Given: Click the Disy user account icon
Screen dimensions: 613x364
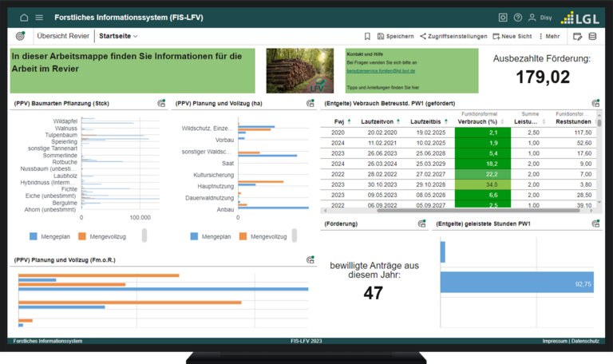Looking at the screenshot, I should (532, 17).
